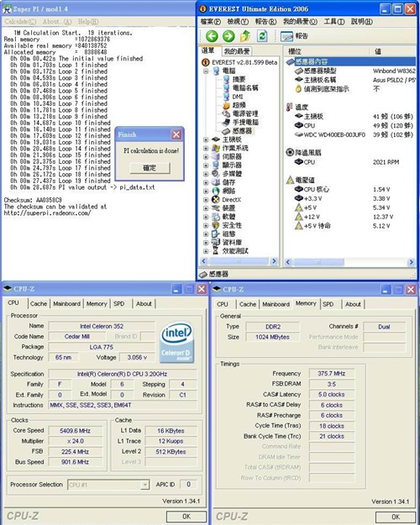
Task: Select the 感應器 sensor tree item
Action: (242, 131)
